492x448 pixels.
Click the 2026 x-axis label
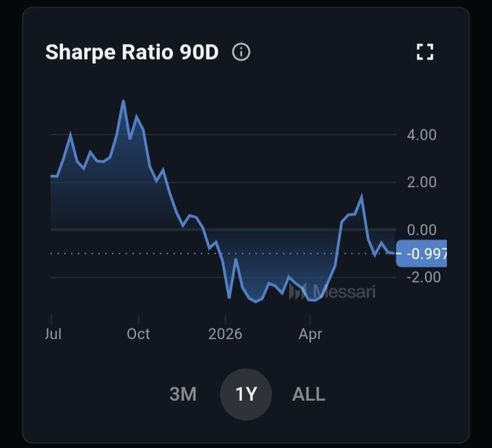[225, 334]
